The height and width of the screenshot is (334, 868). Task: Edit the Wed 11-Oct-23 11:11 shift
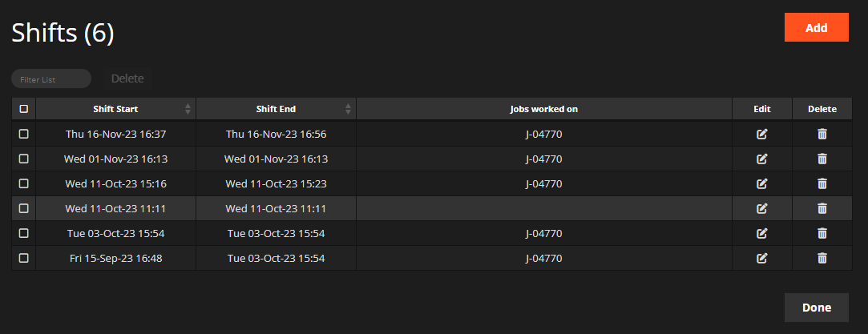click(761, 208)
